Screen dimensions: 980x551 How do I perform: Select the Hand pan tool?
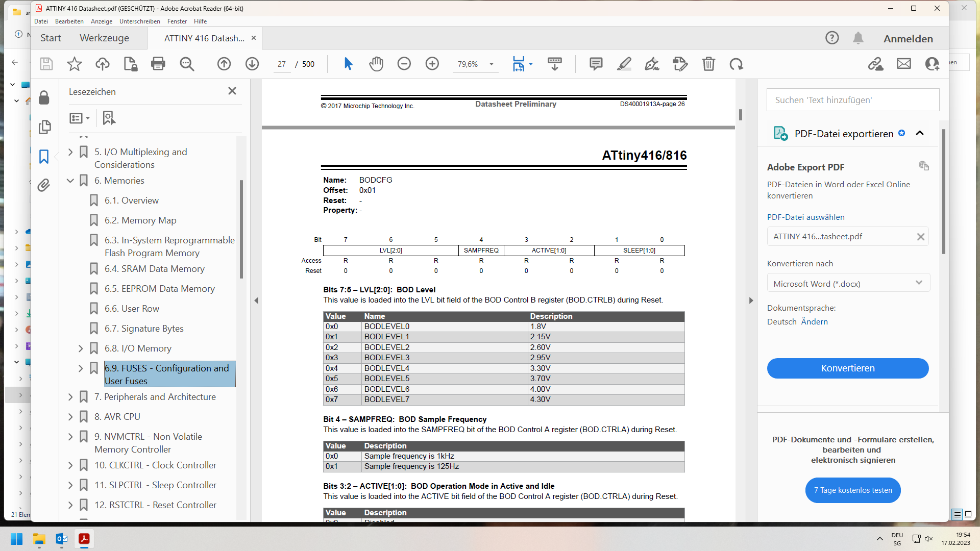376,64
